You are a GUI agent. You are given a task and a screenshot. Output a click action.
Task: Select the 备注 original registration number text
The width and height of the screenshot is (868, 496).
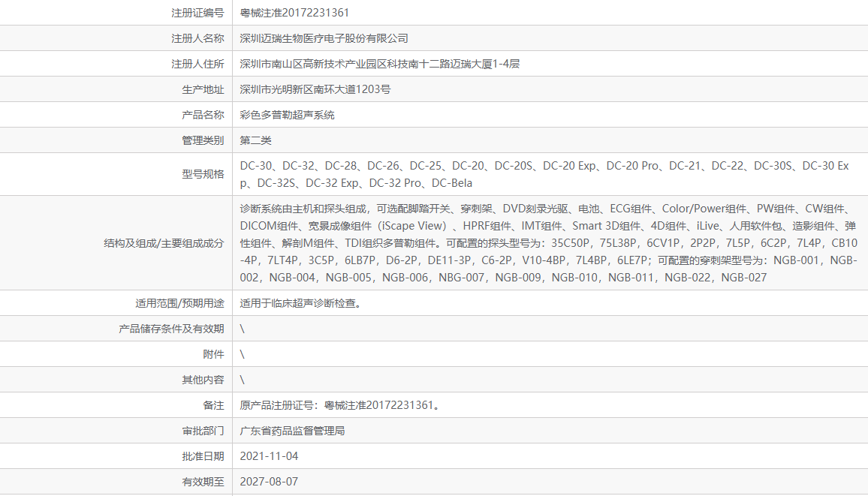pos(339,404)
